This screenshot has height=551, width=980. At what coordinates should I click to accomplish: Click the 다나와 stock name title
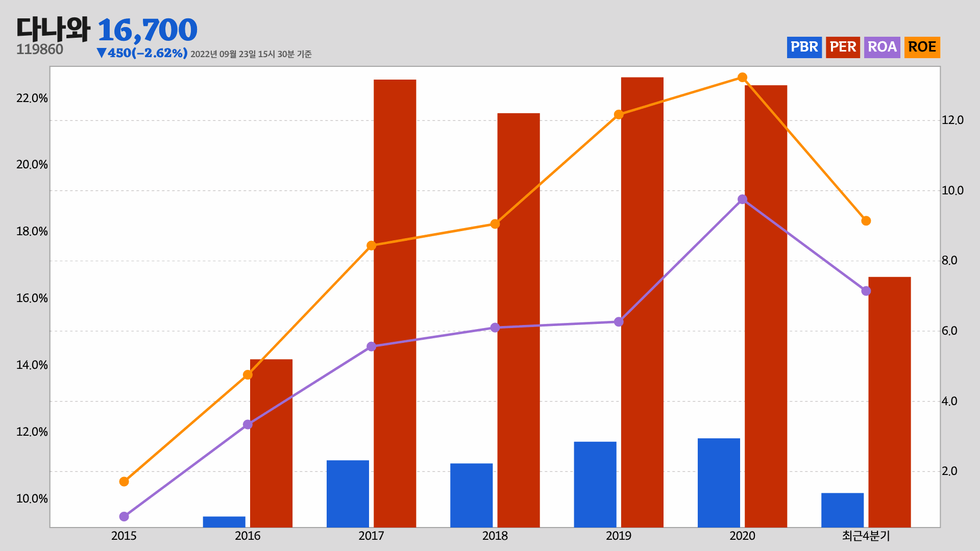(53, 29)
